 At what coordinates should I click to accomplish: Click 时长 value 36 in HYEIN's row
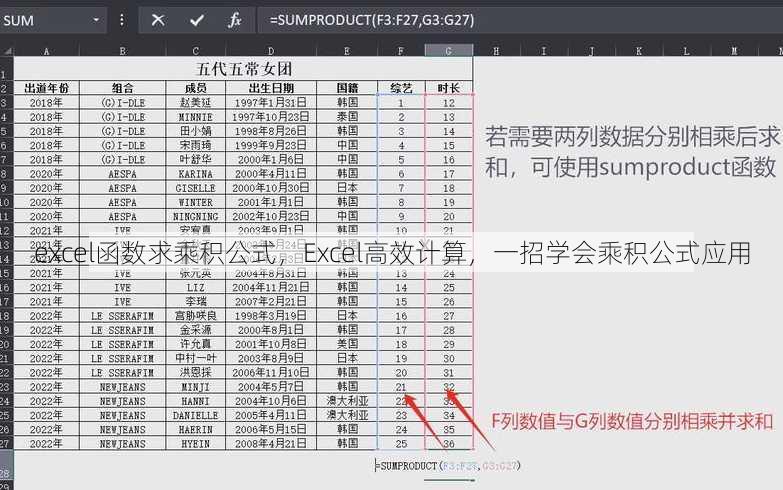click(448, 444)
